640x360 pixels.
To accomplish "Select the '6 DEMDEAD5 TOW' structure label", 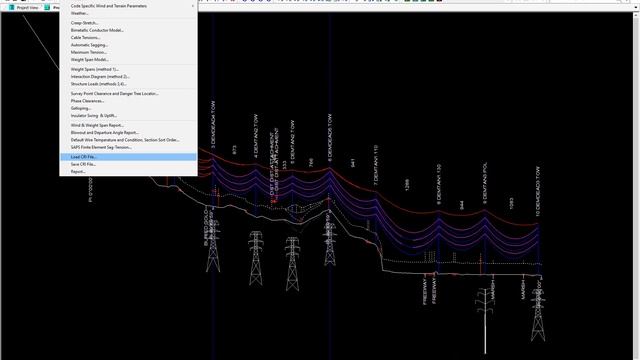I will click(330, 137).
